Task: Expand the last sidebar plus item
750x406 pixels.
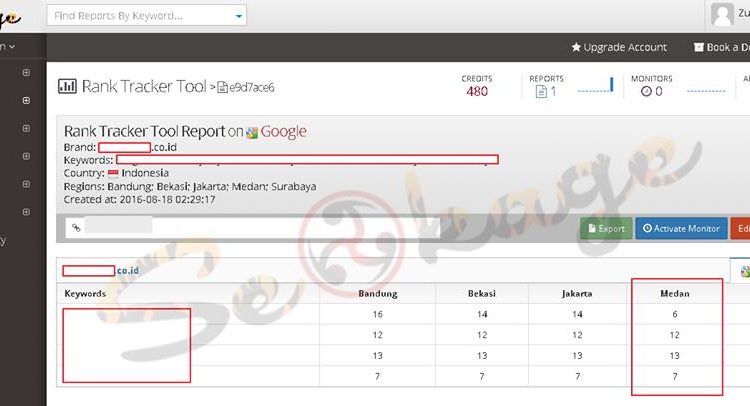Action: point(26,212)
